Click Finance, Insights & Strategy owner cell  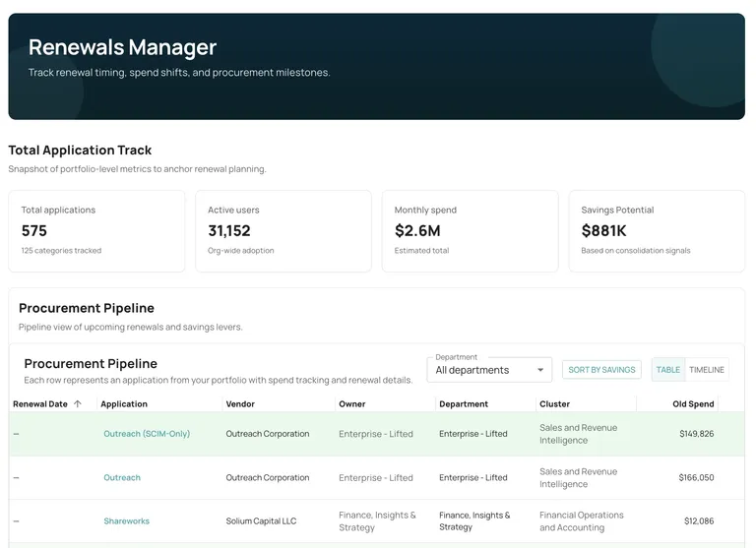pyautogui.click(x=377, y=521)
